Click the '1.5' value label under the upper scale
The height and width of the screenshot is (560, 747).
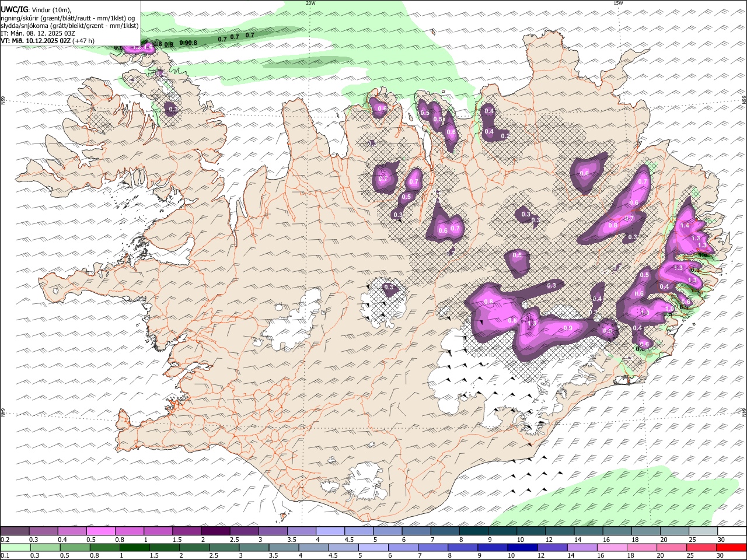click(177, 540)
